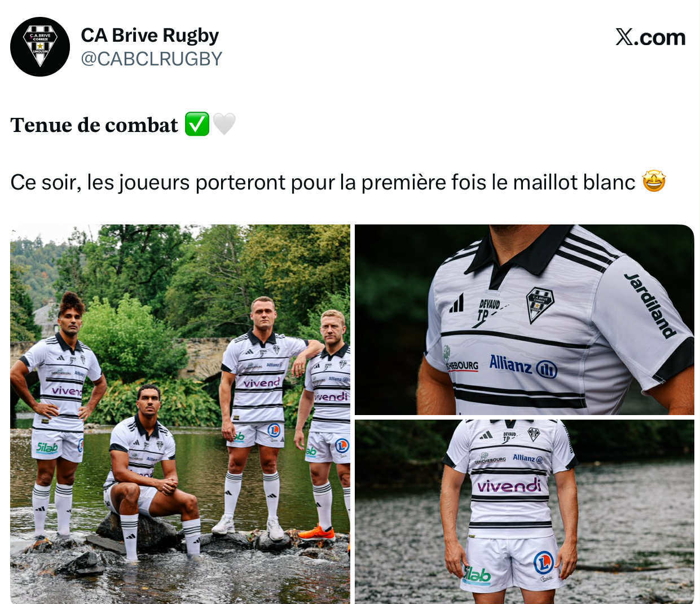Click the 'Ce soir, les joueurs' sentence
Screen dimensions: 700x604
coord(323,182)
